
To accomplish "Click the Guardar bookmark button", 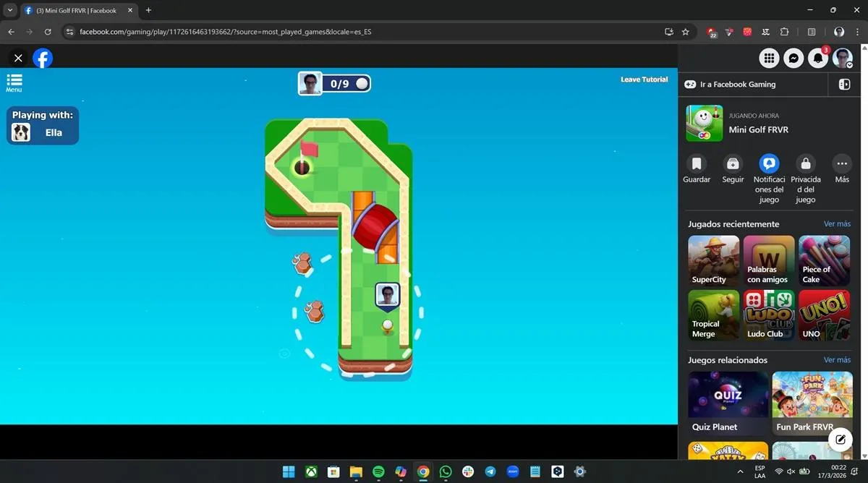I will pyautogui.click(x=697, y=168).
